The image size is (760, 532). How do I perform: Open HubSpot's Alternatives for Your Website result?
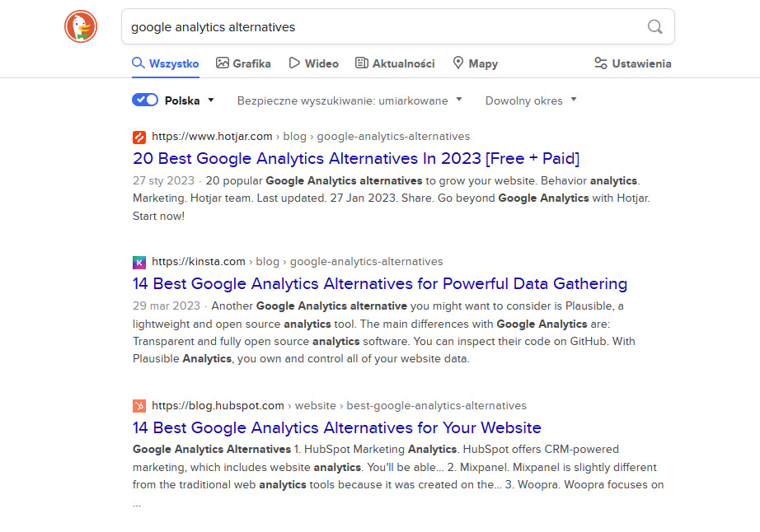click(x=337, y=427)
